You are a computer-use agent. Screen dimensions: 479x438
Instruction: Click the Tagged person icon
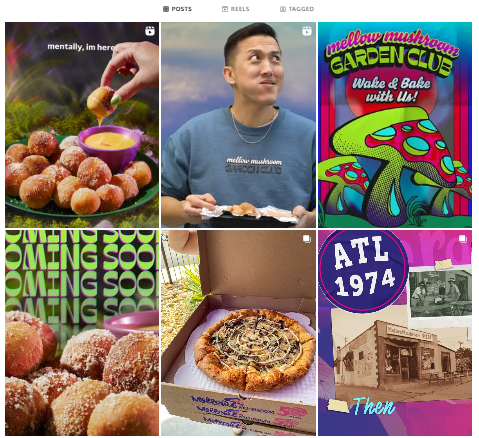[x=283, y=9]
